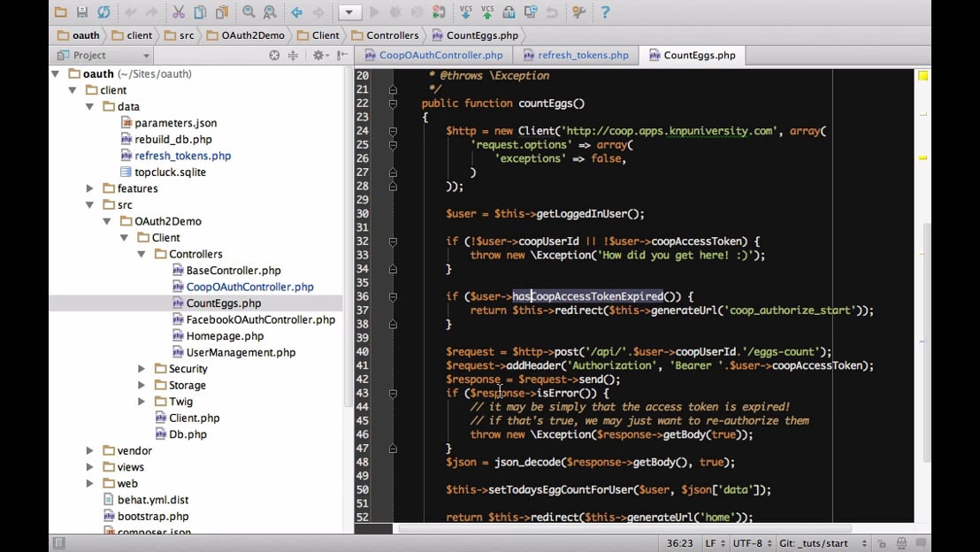Viewport: 980px width, 552px height.
Task: Open Settings with the wrench icon
Action: [579, 12]
